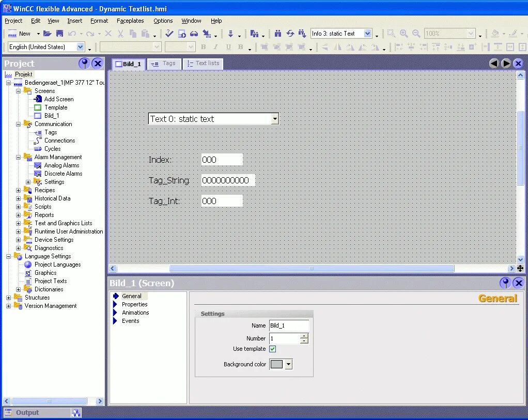This screenshot has height=420, width=528.
Task: Click the glasses simulator icon
Action: (x=194, y=34)
